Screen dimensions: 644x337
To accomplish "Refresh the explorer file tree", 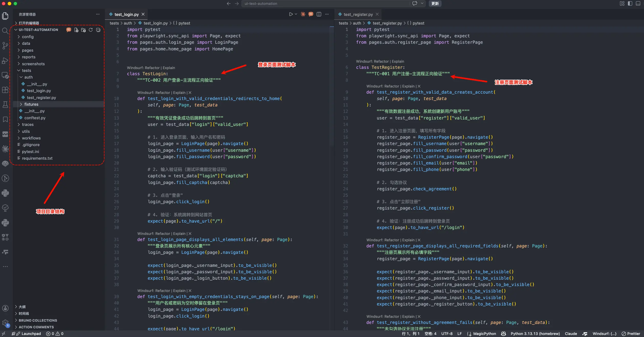I will [91, 30].
